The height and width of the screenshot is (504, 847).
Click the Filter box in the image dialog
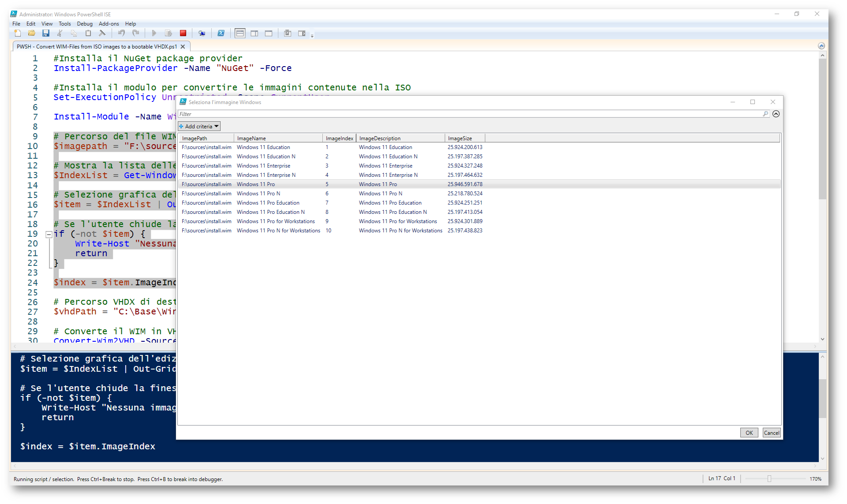pos(474,114)
